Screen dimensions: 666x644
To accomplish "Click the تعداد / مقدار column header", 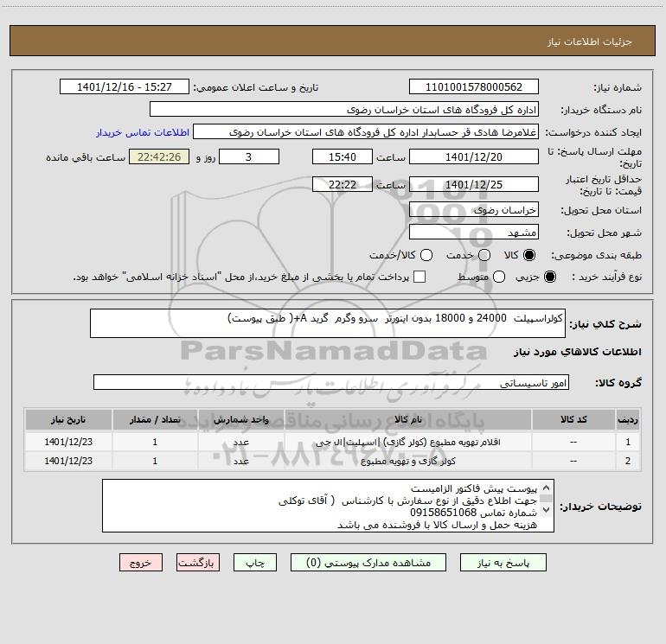I will [155, 419].
